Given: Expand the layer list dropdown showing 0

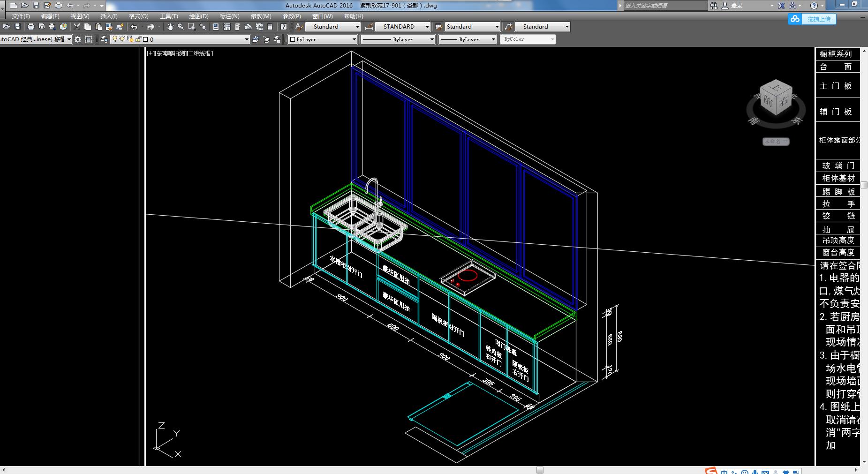Looking at the screenshot, I should 247,39.
